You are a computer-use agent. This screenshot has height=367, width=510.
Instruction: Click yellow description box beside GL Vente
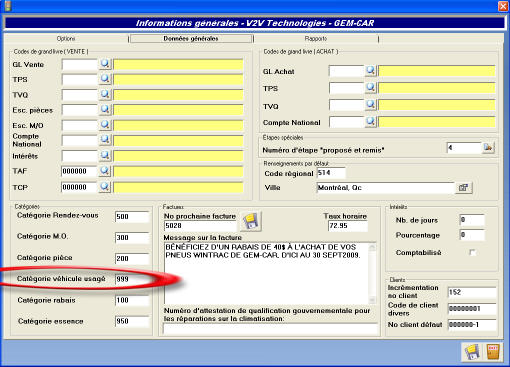tap(178, 64)
